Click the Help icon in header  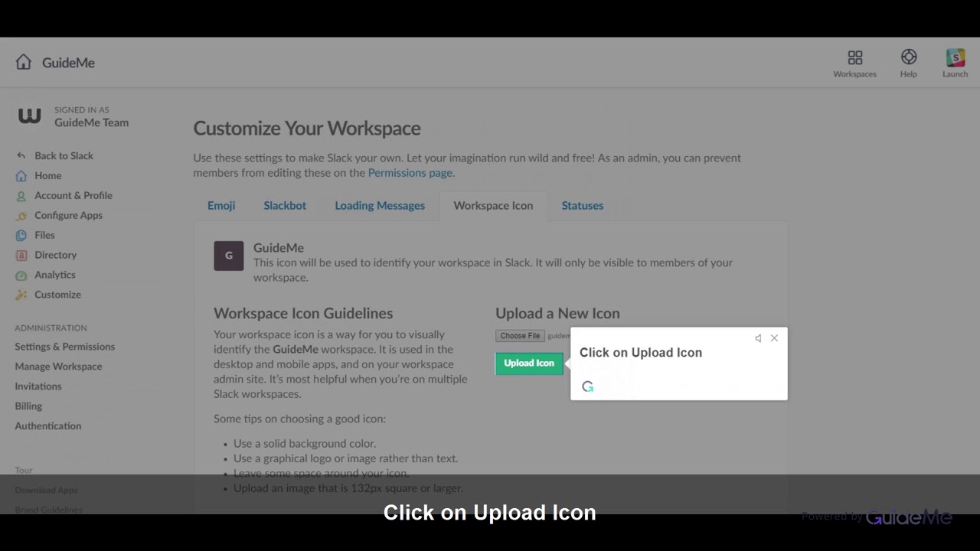pyautogui.click(x=909, y=56)
